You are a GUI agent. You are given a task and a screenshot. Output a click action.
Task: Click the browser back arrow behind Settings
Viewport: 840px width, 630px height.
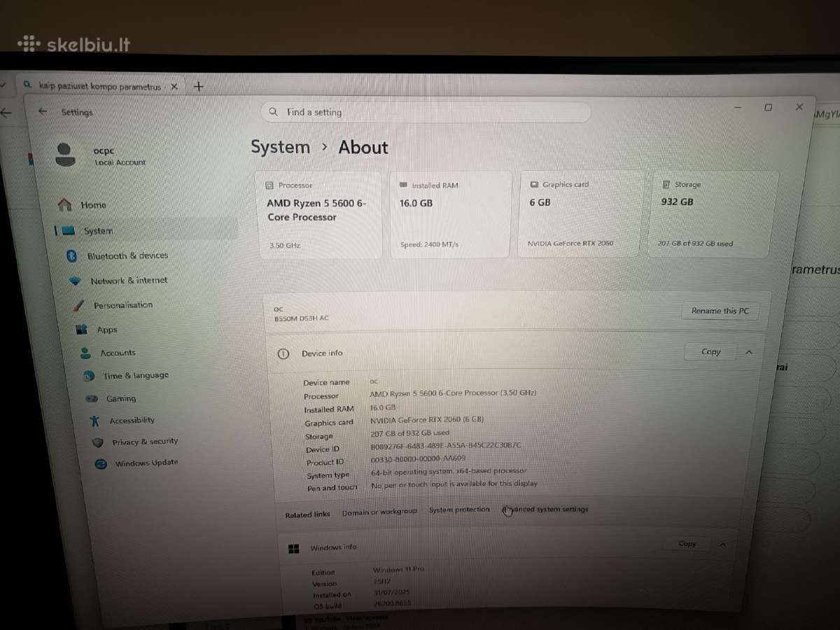tap(6, 112)
